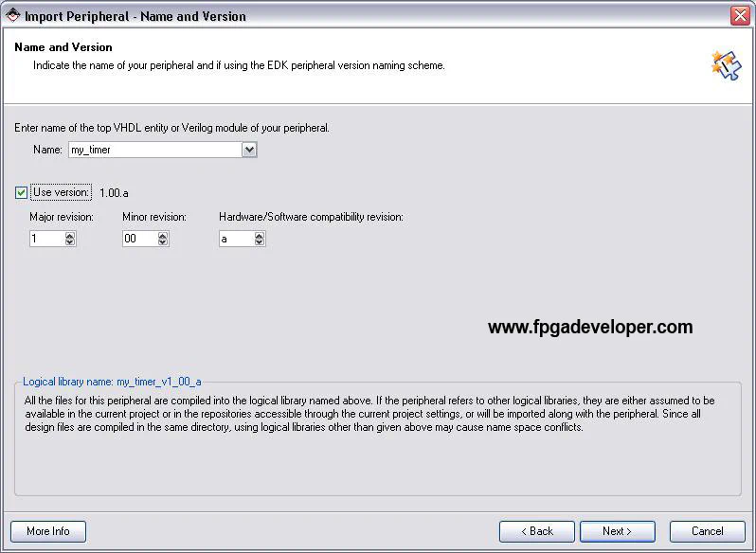The image size is (756, 553).
Task: Decrement Major revision with down arrow
Action: coord(70,242)
